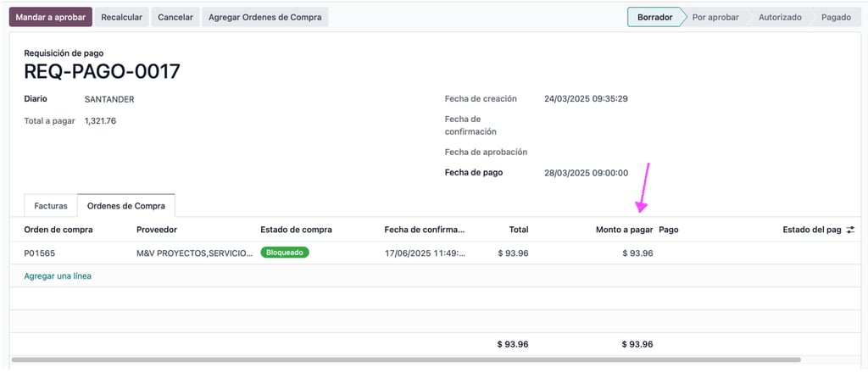Click the horizontal scrollbar at bottom
The height and width of the screenshot is (372, 868).
click(406, 360)
